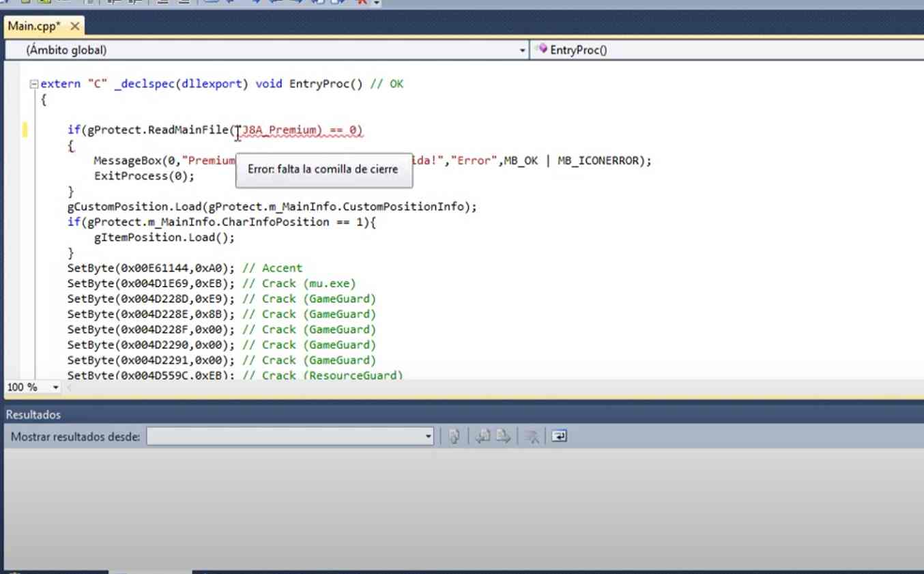Viewport: 924px width, 574px height.
Task: Click the find message in code icon
Action: point(454,436)
